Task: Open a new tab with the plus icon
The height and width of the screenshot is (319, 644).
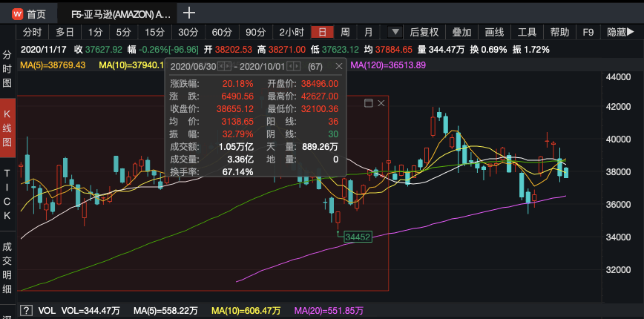Action: pyautogui.click(x=189, y=13)
